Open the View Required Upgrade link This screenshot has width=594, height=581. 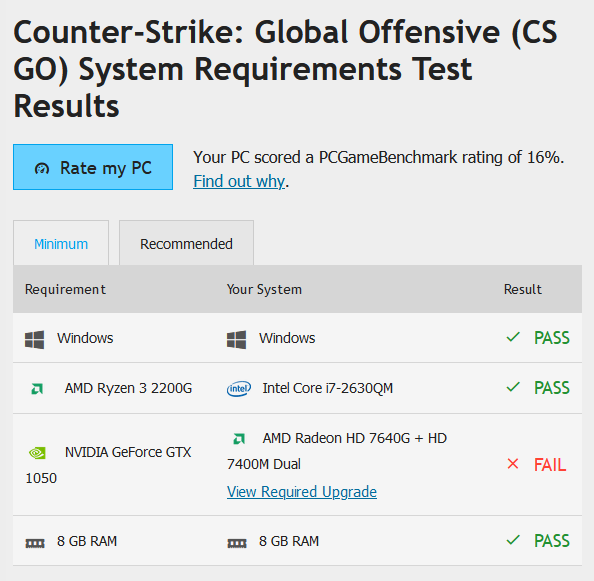(x=302, y=492)
